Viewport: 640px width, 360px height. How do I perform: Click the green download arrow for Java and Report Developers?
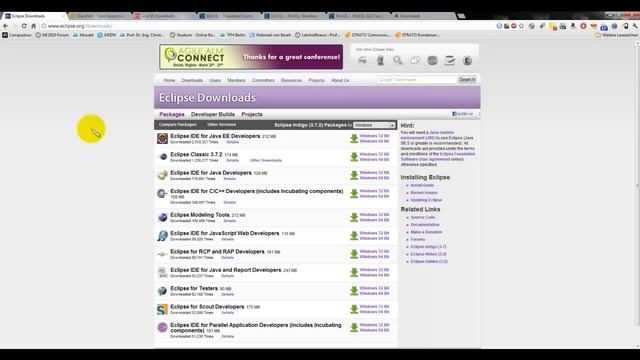click(x=354, y=272)
